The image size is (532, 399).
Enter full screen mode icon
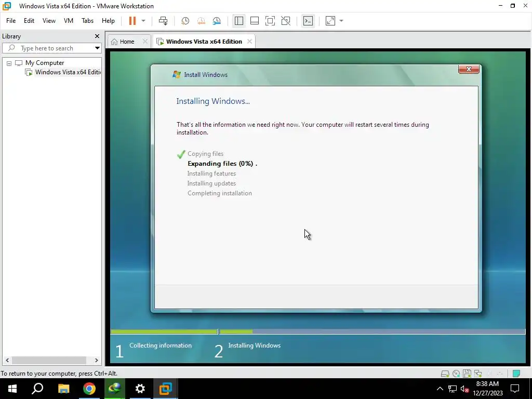click(x=270, y=21)
